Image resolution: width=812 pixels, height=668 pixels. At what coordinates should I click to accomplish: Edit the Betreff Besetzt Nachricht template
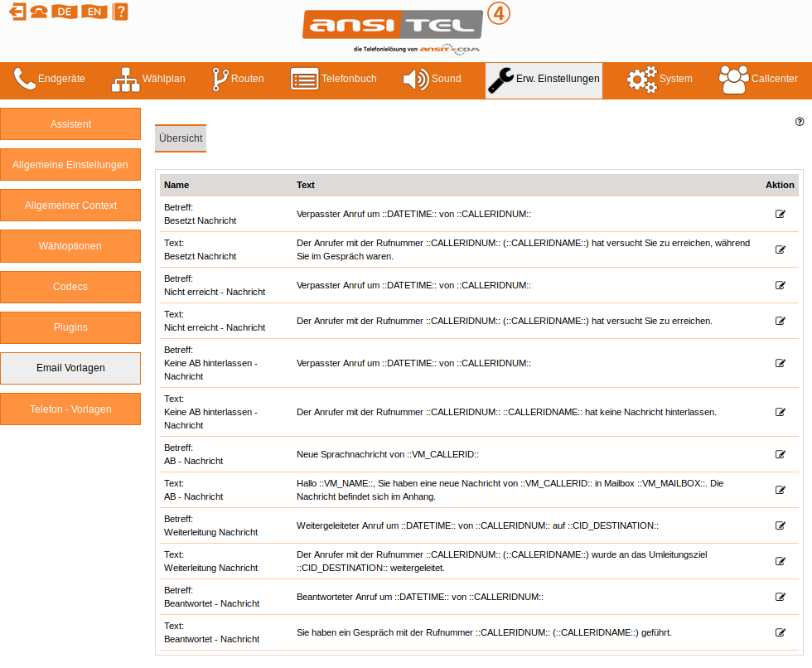click(x=780, y=214)
